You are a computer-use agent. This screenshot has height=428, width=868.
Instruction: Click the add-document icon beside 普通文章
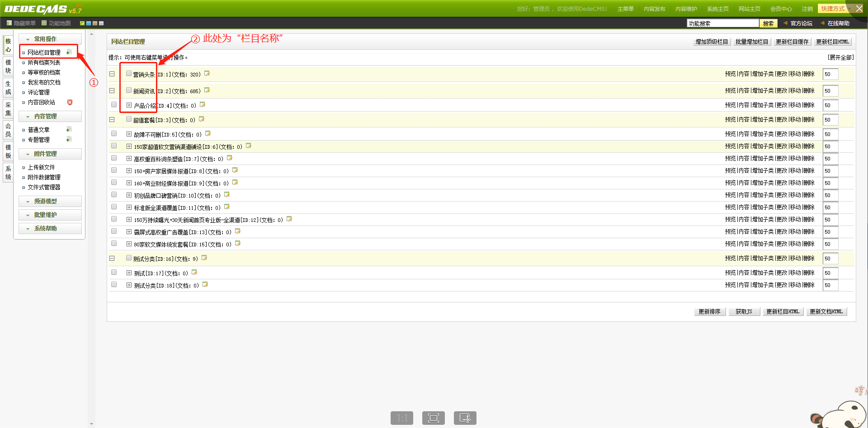(x=69, y=129)
